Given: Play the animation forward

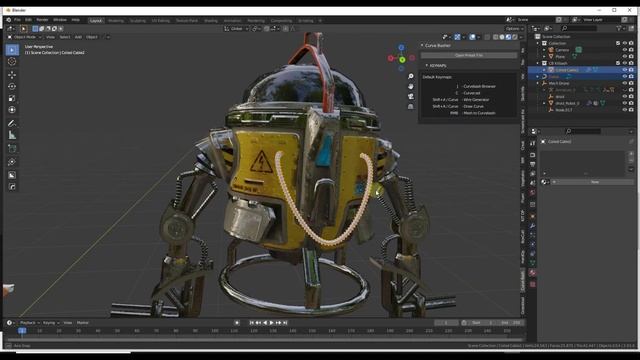Looking at the screenshot, I should 272,323.
